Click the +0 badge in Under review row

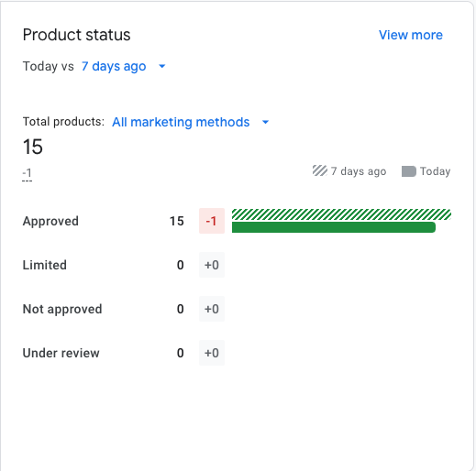[212, 353]
